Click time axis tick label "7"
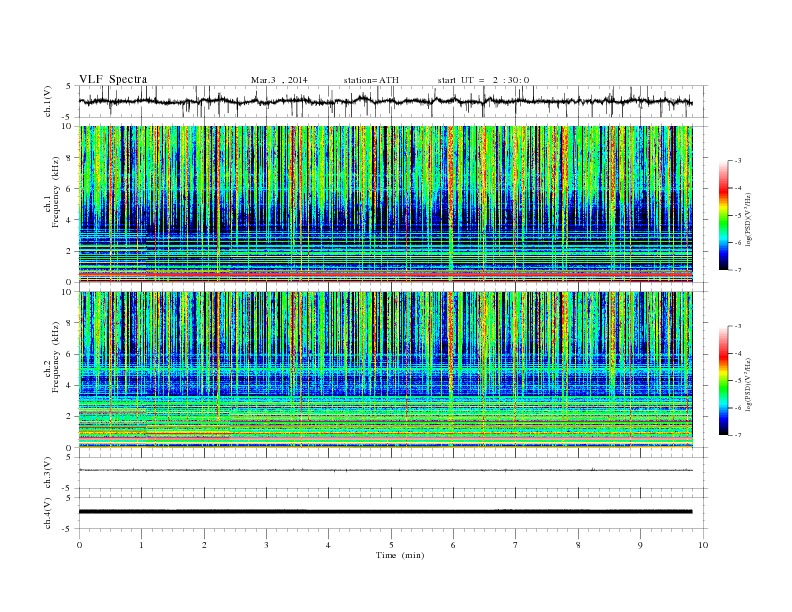 516,545
